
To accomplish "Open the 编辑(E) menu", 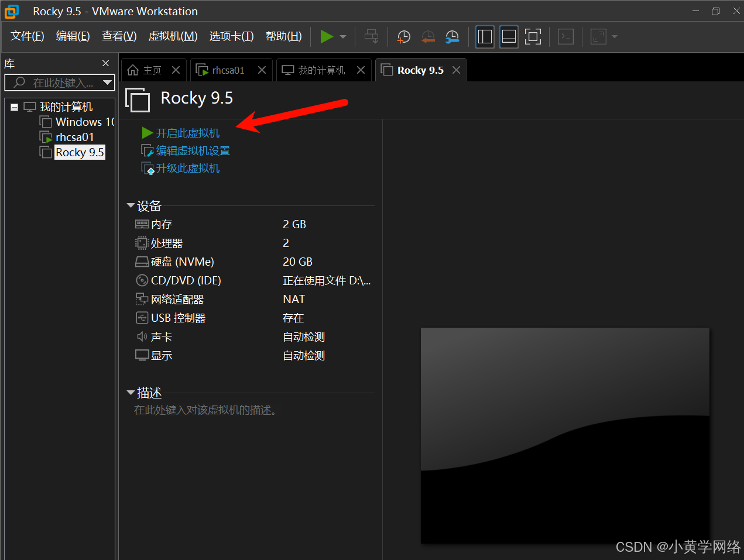I will 73,36.
